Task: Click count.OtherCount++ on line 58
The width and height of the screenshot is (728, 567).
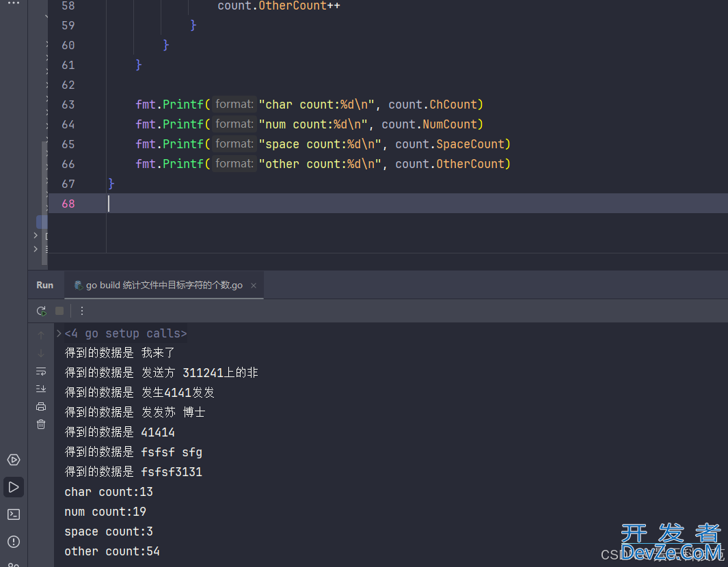Action: [x=279, y=5]
